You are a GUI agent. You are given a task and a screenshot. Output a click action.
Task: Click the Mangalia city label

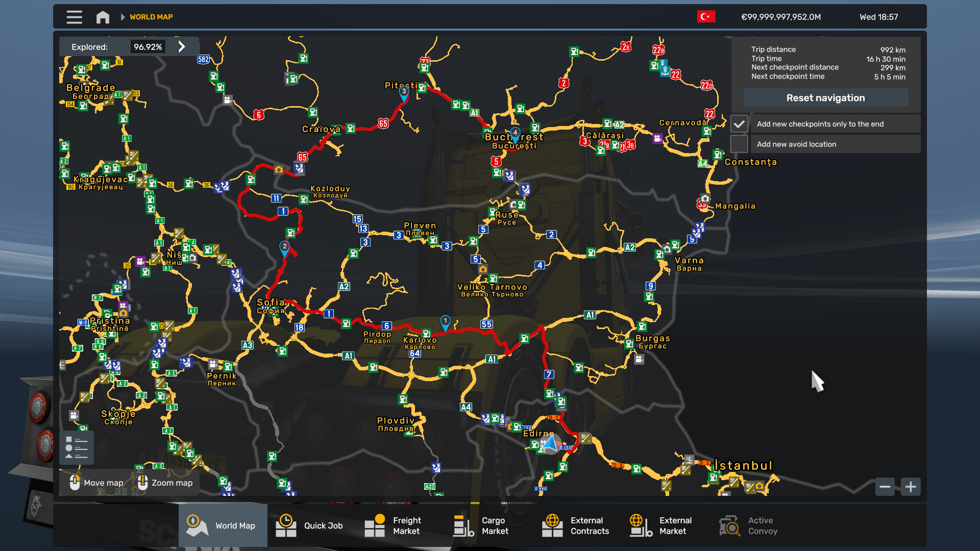735,206
